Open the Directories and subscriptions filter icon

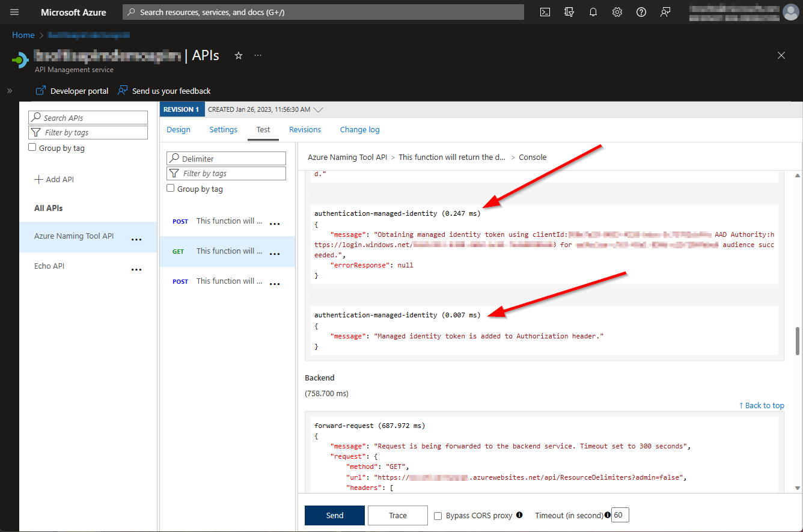click(569, 12)
